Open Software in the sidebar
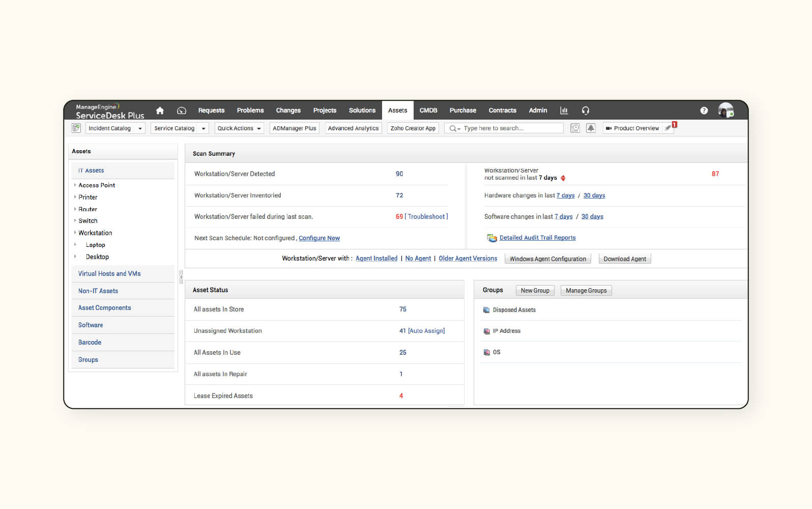Viewport: 812px width, 509px height. [x=123, y=325]
